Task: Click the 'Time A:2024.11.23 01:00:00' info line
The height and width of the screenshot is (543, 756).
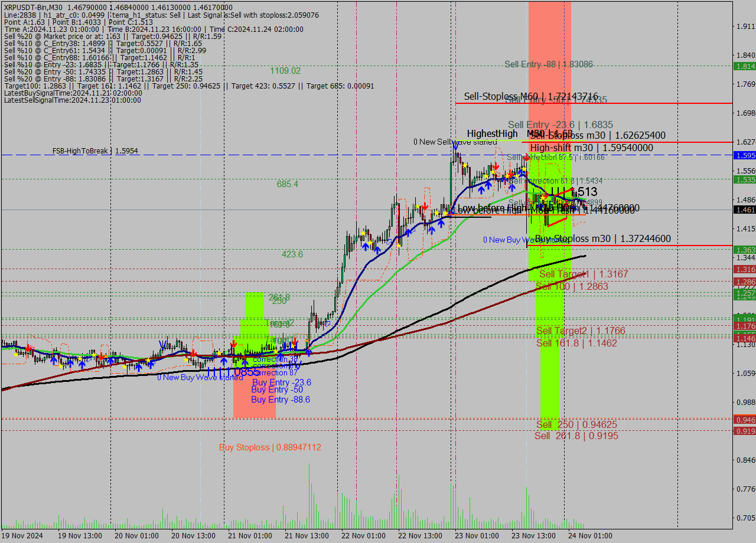Action: (x=154, y=29)
